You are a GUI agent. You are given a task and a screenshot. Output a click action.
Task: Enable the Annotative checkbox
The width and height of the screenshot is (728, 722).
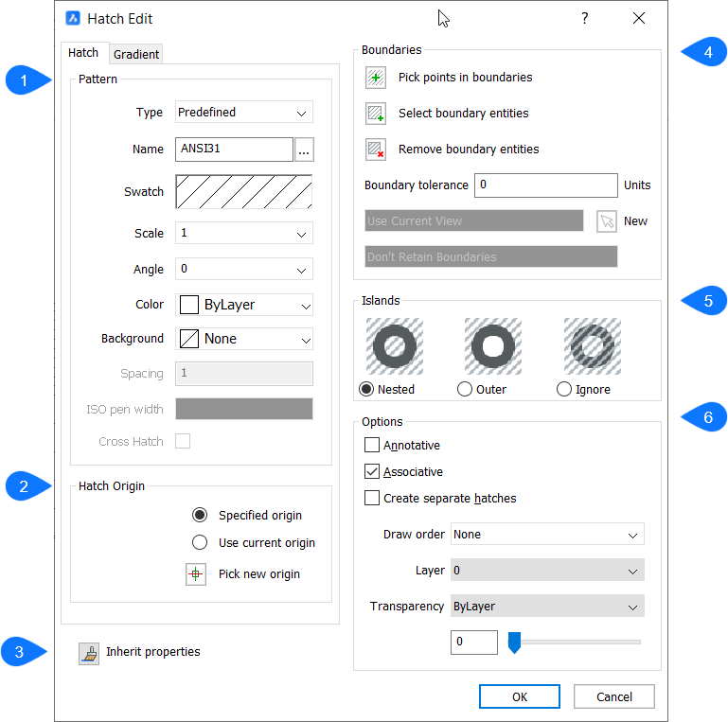[x=372, y=446]
